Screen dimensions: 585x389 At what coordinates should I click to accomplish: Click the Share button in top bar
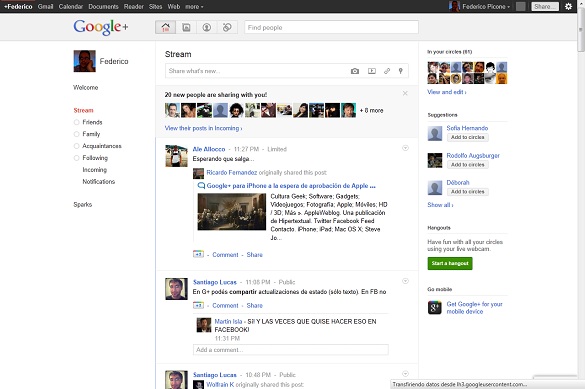click(x=545, y=6)
